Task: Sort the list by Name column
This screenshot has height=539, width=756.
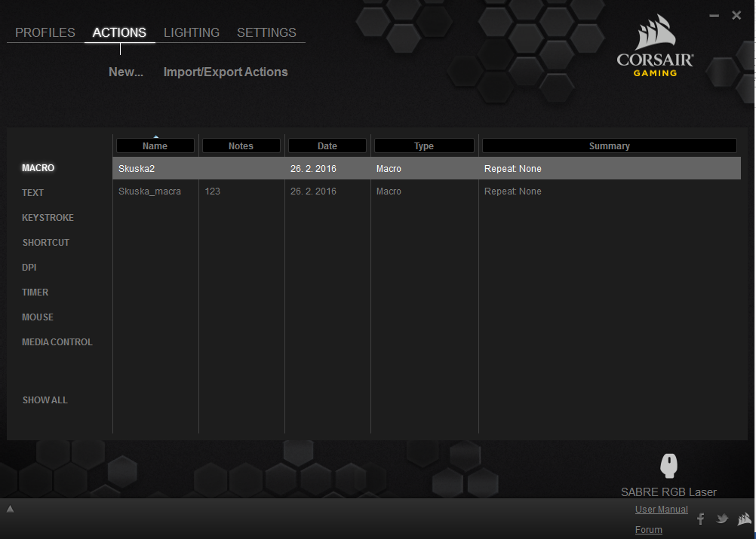Action: pyautogui.click(x=155, y=145)
